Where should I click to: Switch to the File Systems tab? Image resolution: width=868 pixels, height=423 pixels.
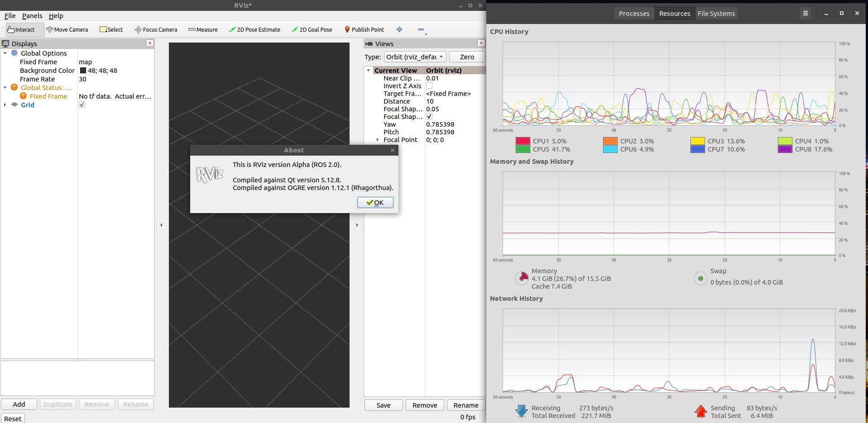tap(716, 14)
